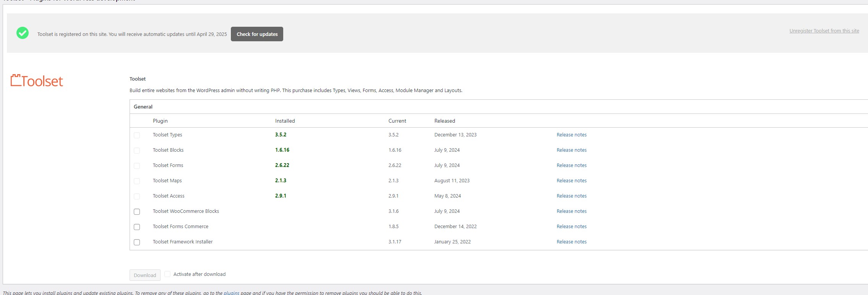Select the Toolset WooCommerce Blocks checkbox
Viewport: 868px width, 295px height.
click(137, 212)
